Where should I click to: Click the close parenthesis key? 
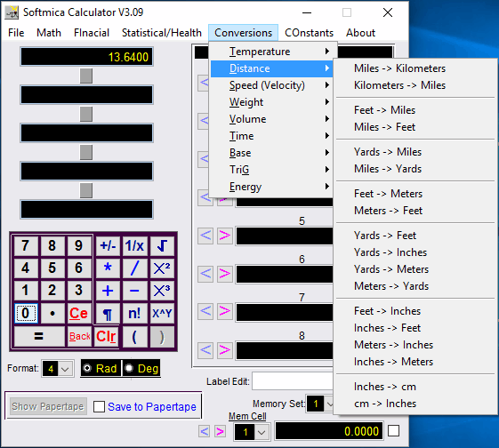click(x=162, y=336)
